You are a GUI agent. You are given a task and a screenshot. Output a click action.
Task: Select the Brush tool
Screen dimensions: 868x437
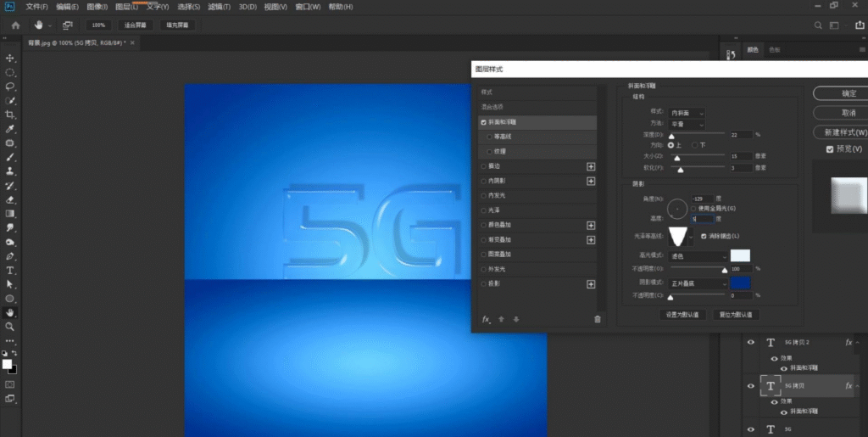tap(10, 157)
